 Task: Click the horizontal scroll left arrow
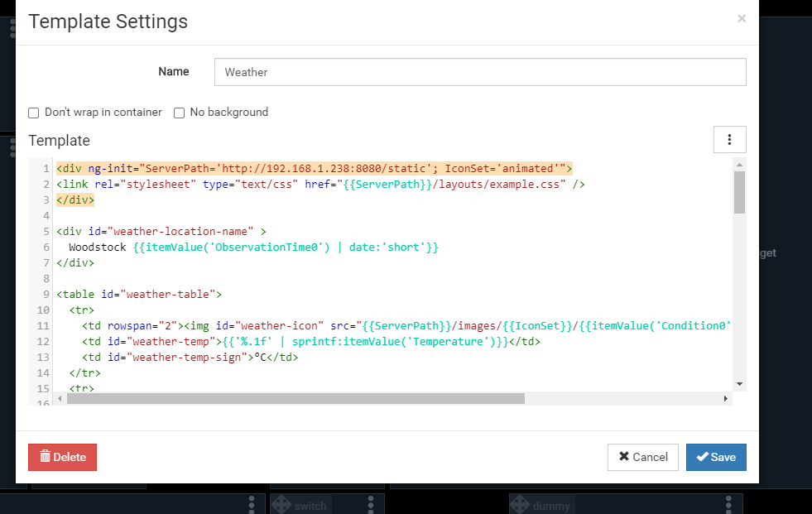tap(61, 398)
